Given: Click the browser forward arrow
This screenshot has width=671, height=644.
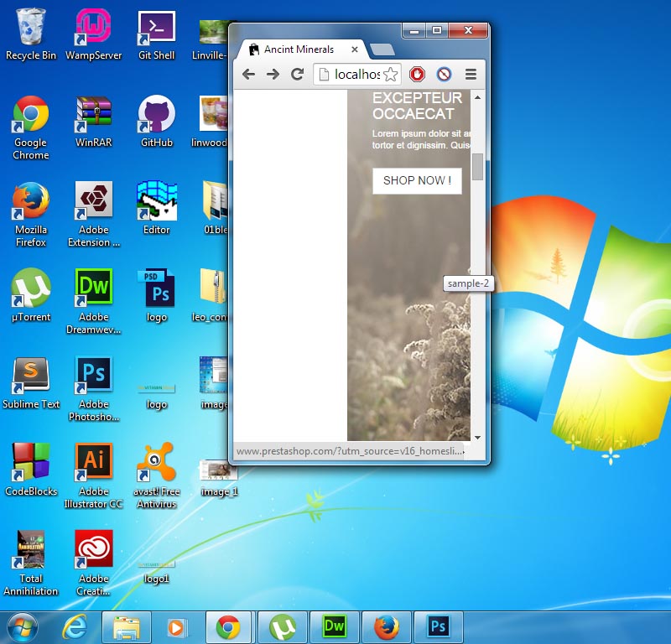Looking at the screenshot, I should 273,75.
